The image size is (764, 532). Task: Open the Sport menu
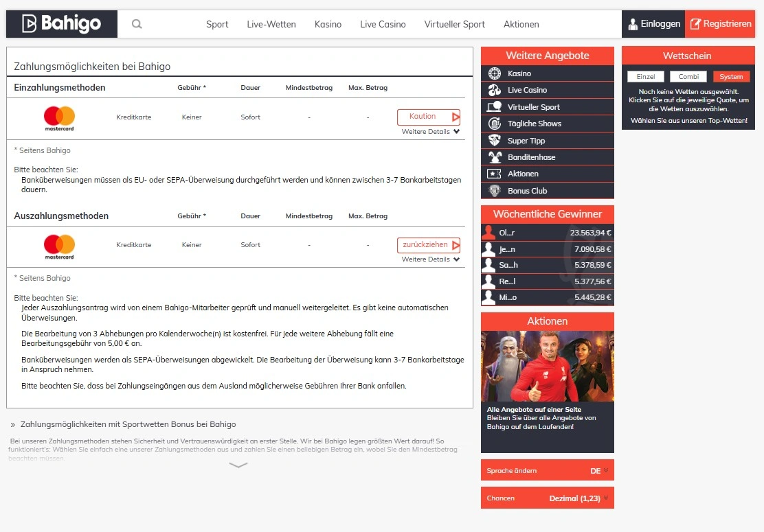point(217,24)
